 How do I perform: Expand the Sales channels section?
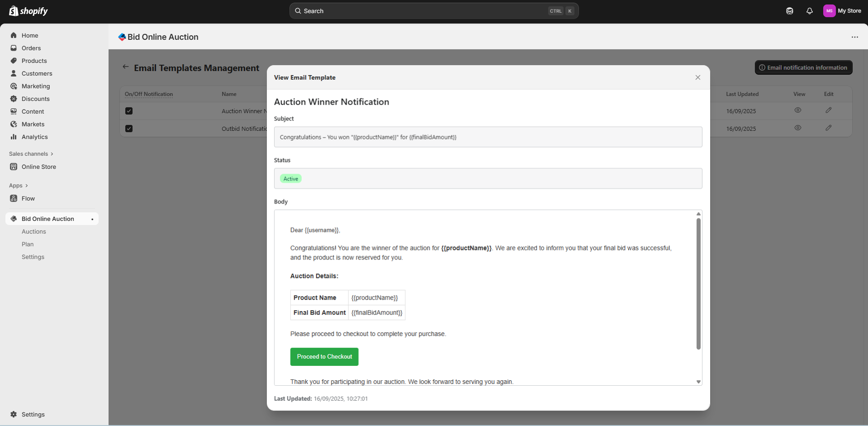(31, 154)
